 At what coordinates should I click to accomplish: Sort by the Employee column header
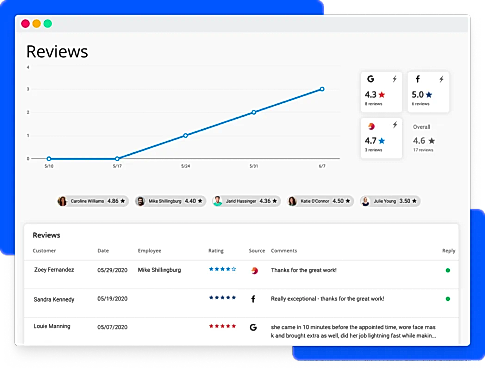[149, 251]
